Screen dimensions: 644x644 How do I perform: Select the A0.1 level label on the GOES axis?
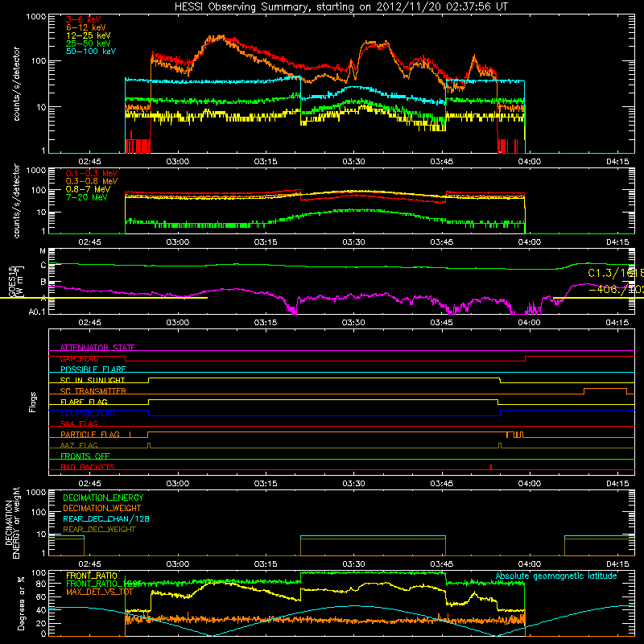[x=37, y=312]
